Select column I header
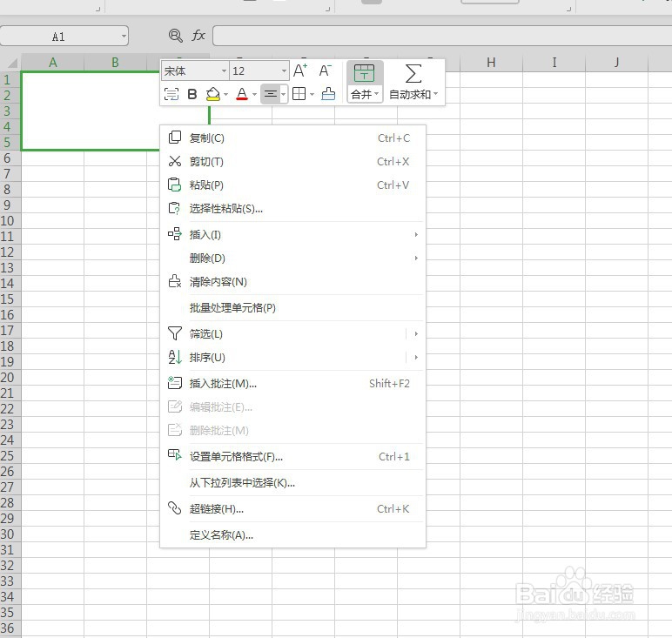672x638 pixels. click(x=554, y=63)
